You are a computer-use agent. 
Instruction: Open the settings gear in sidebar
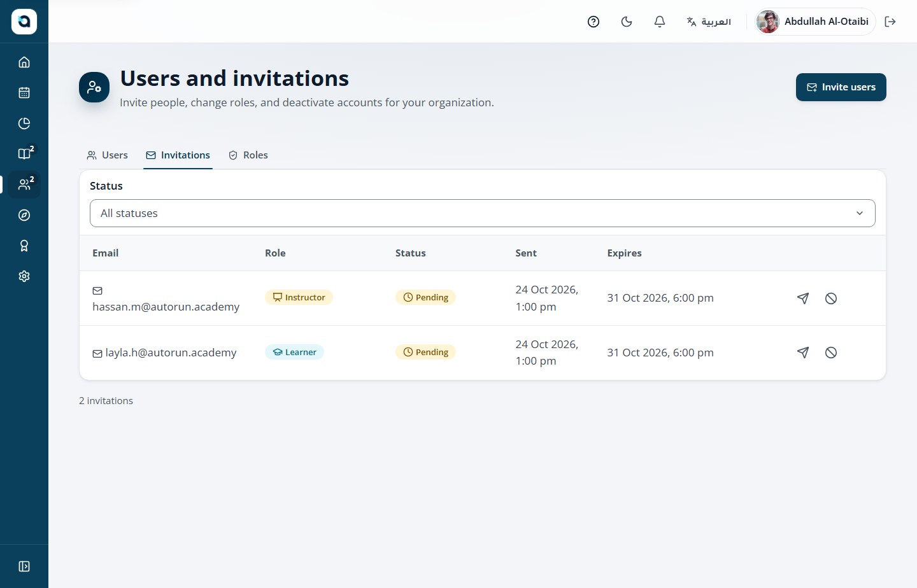point(24,276)
